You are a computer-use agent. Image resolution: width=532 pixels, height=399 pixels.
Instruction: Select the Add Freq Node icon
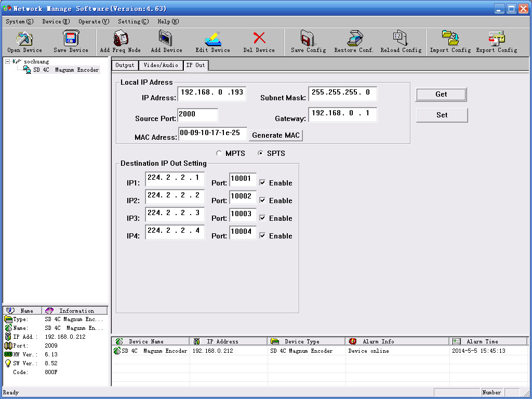click(x=120, y=38)
